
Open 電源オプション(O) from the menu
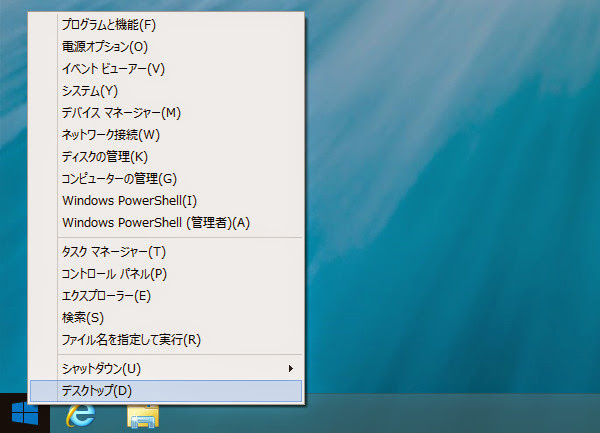166,47
